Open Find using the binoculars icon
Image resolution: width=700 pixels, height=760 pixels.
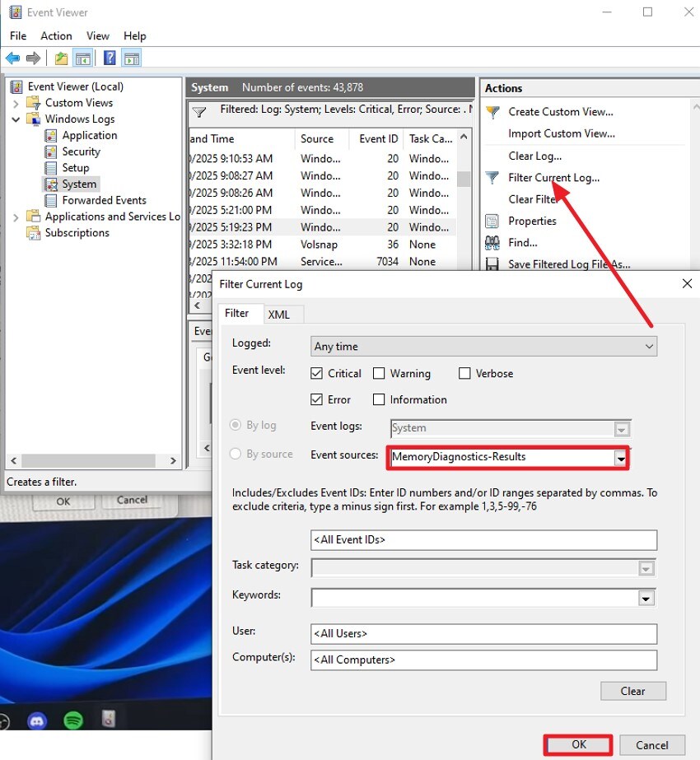[x=492, y=242]
